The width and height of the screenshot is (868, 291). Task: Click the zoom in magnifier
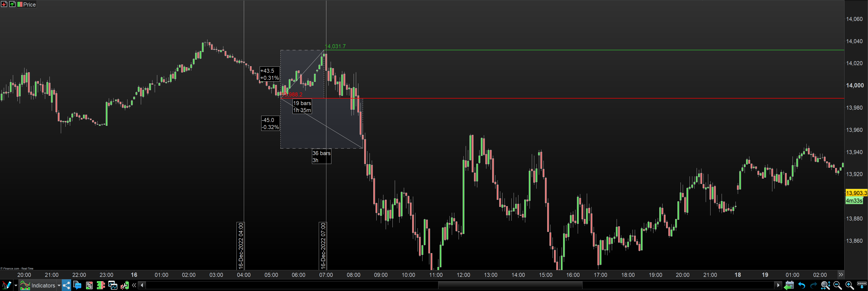tap(849, 285)
